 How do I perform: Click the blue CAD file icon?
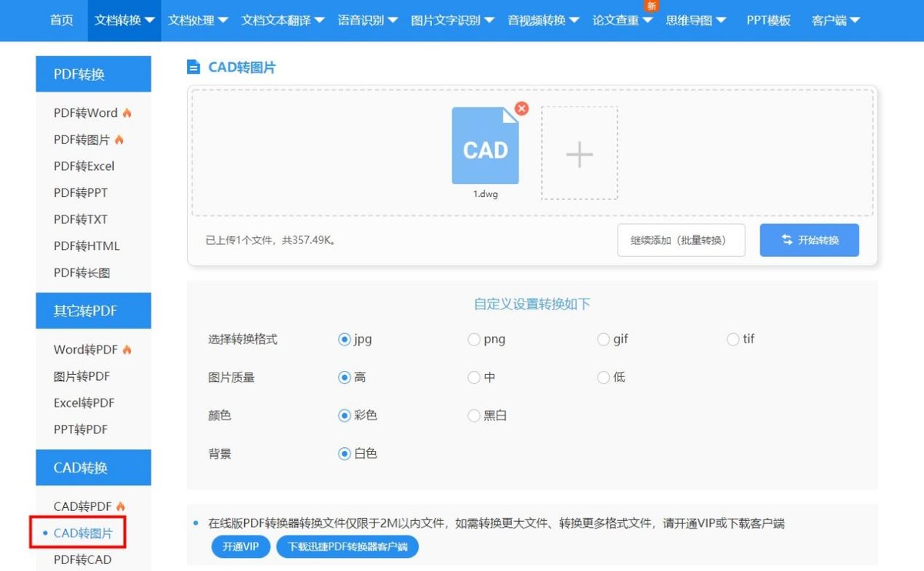(485, 145)
